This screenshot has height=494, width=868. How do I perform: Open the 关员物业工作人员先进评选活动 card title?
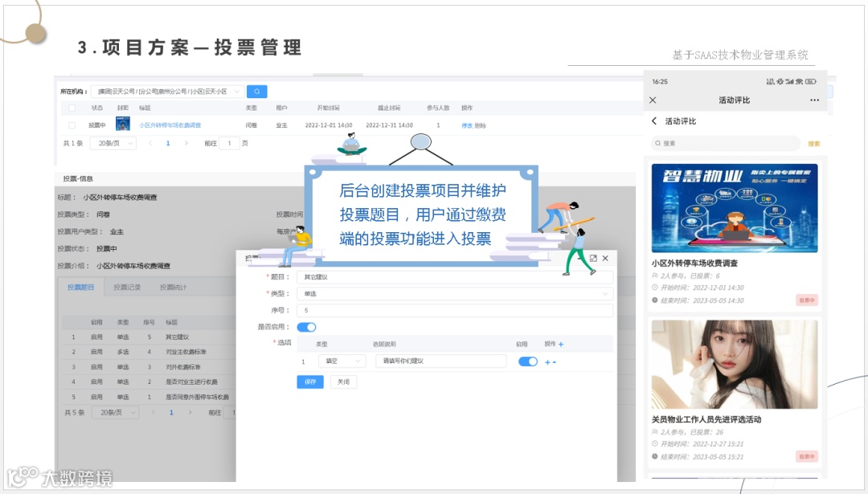pos(706,419)
